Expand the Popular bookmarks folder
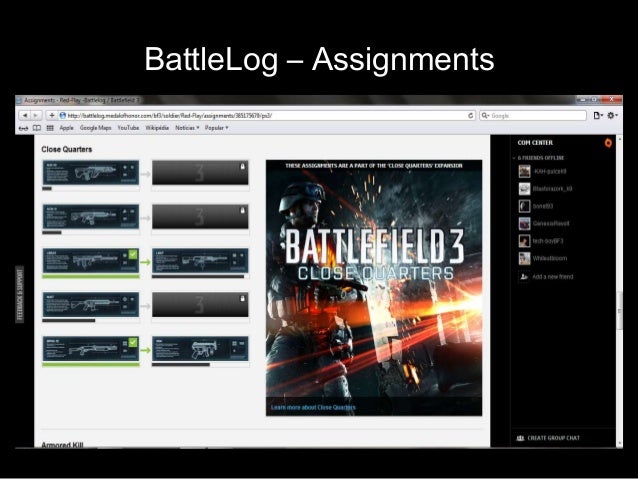638x479 pixels. tap(216, 128)
